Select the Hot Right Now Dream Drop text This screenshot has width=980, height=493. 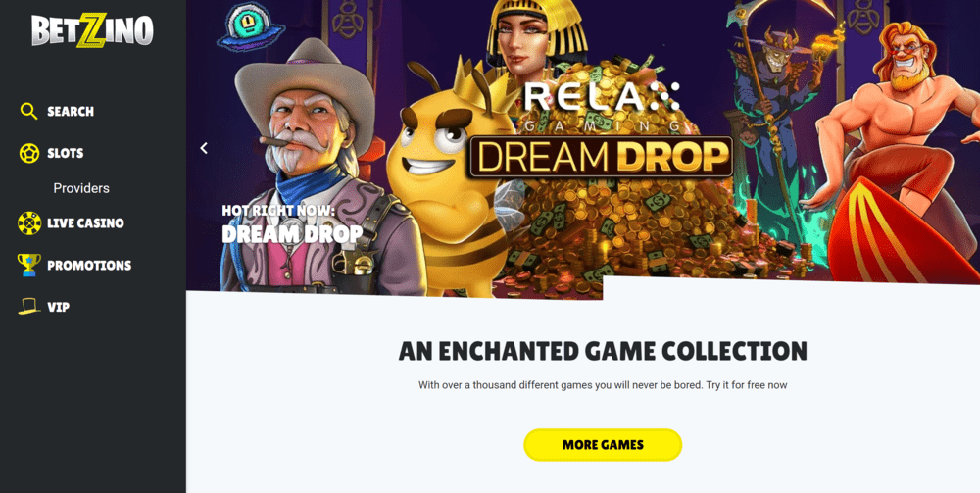pos(292,223)
